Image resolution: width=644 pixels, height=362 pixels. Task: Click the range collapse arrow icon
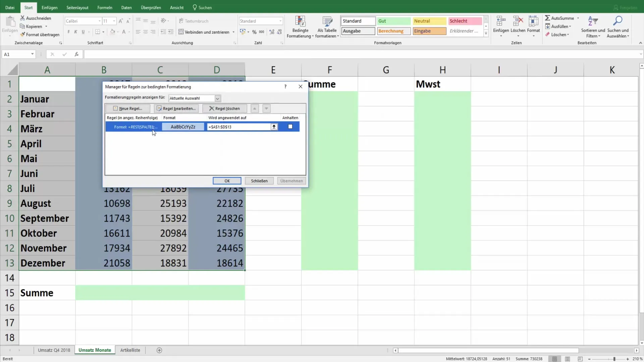tap(274, 127)
